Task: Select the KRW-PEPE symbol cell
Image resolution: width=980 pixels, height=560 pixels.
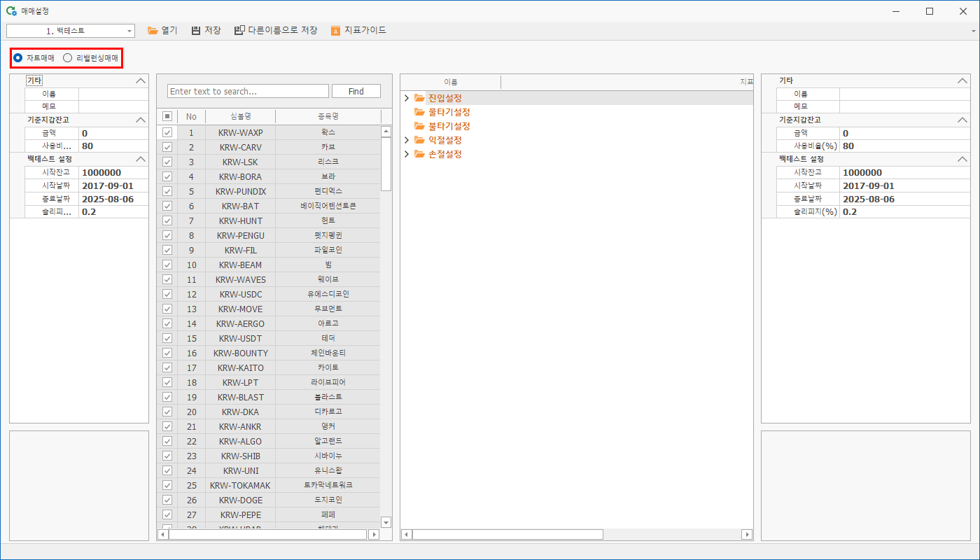Action: (241, 514)
